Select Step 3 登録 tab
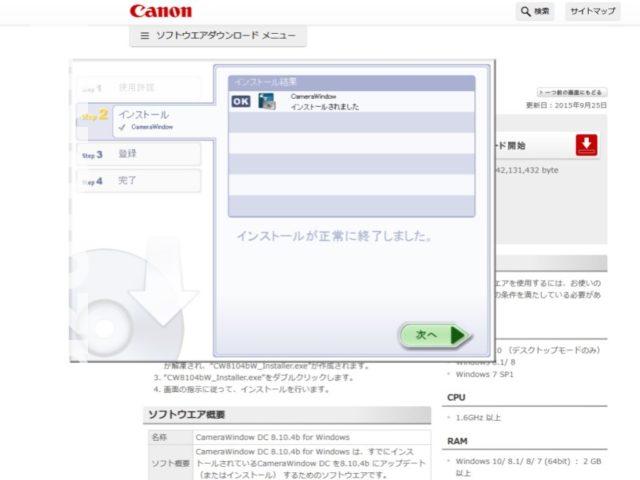Image resolution: width=640 pixels, height=480 pixels. (138, 154)
